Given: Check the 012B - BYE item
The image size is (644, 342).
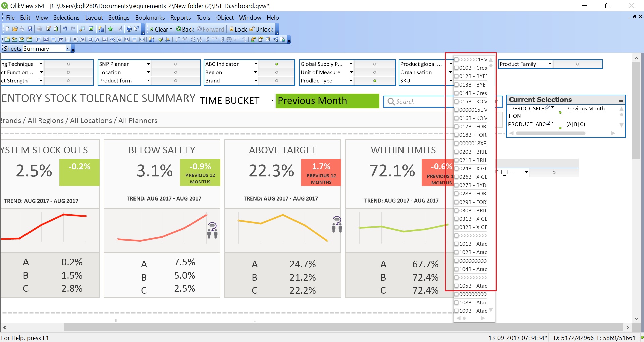Looking at the screenshot, I should pyautogui.click(x=456, y=76).
